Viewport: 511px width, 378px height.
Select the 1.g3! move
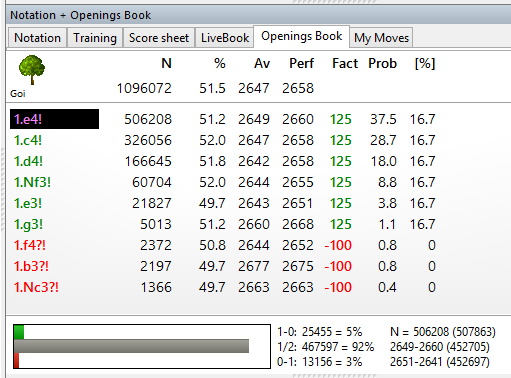click(28, 224)
